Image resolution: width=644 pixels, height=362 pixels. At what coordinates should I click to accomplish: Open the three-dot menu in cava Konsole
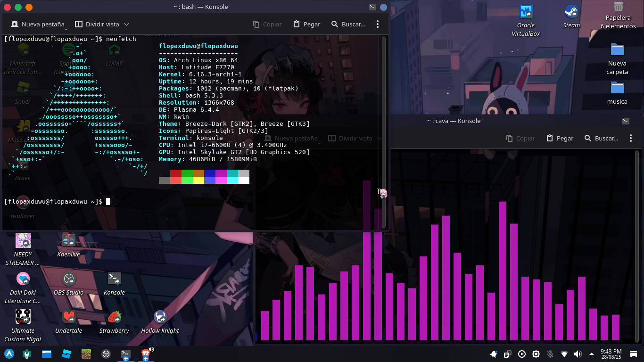(631, 138)
